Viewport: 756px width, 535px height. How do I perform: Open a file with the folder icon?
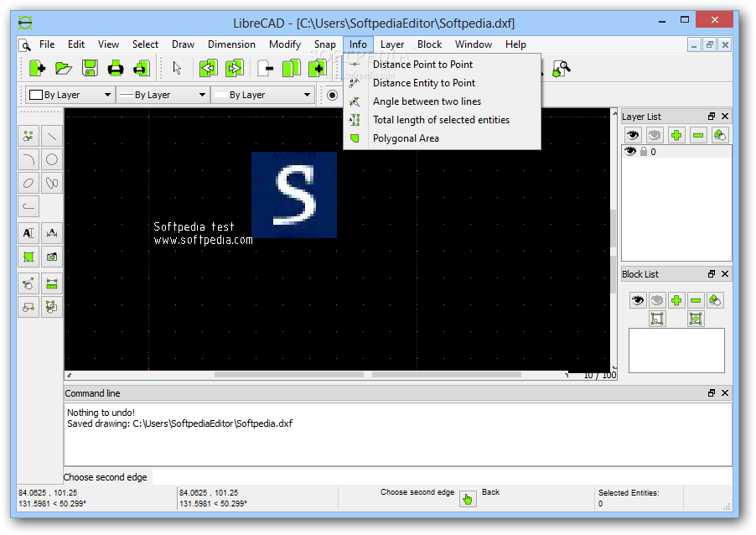[x=63, y=69]
